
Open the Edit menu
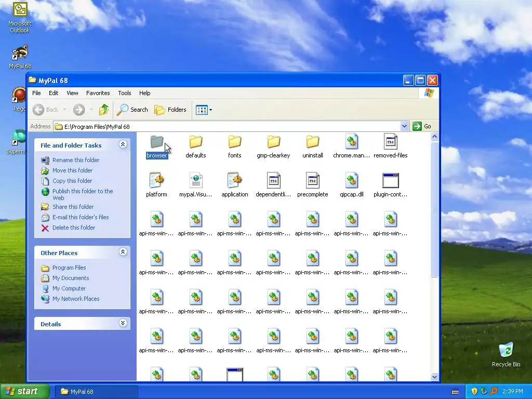pyautogui.click(x=54, y=93)
